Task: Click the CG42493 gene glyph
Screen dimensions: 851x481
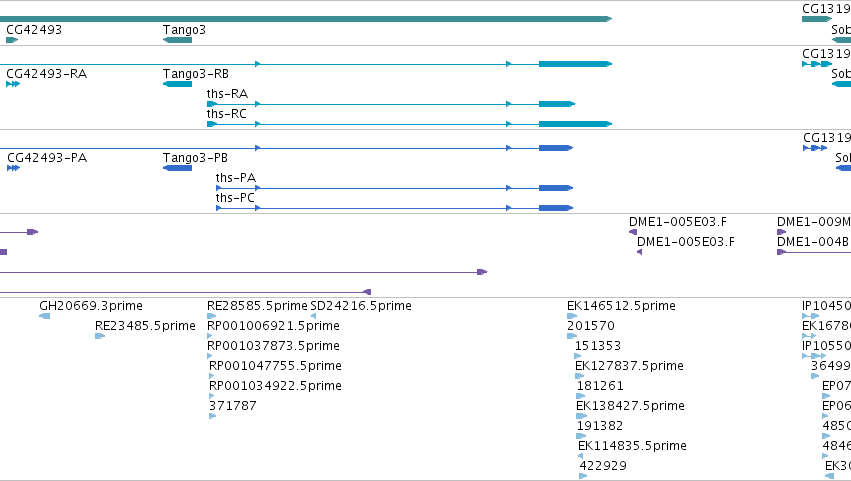Action: click(x=12, y=40)
